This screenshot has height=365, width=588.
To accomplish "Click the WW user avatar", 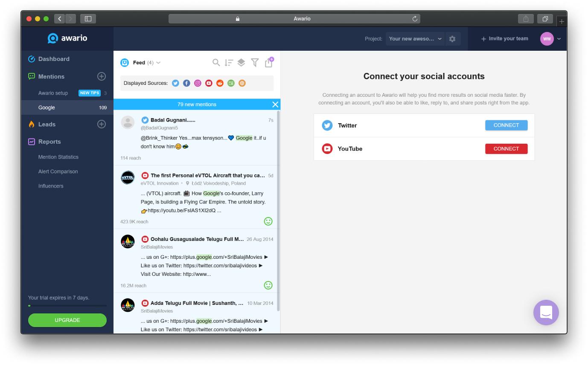I will (x=547, y=39).
